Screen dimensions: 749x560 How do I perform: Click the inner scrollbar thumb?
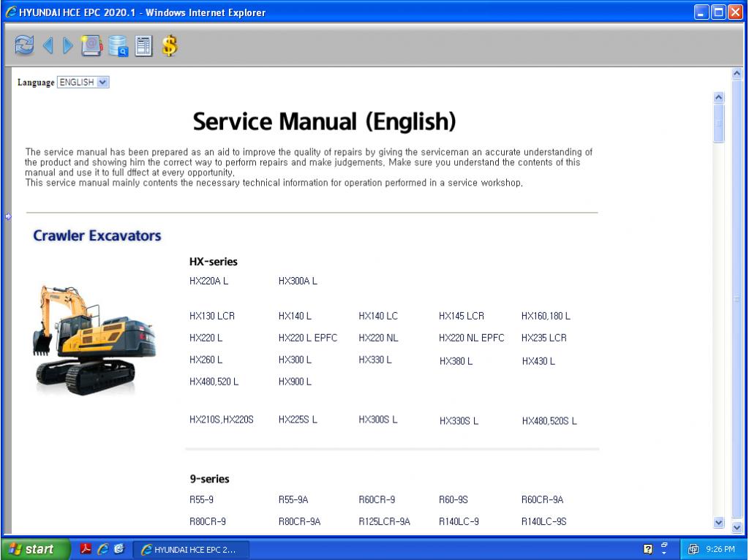point(719,123)
